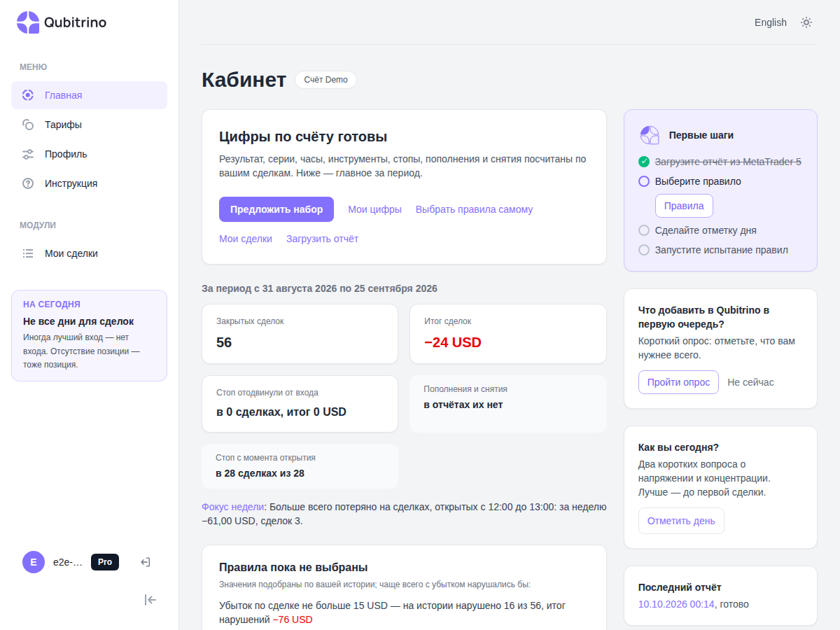
Task: Click the Загрузить отчёт link
Action: [x=322, y=239]
